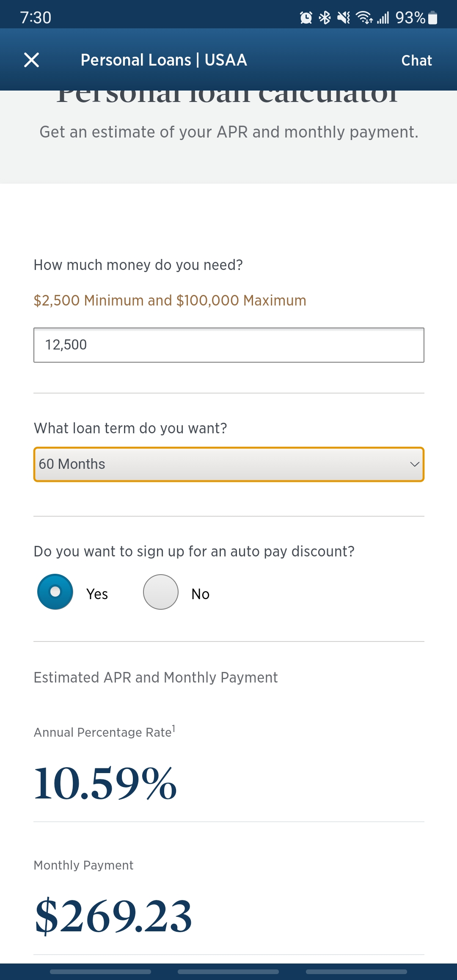The image size is (457, 980).
Task: Select Yes radio for auto pay discount
Action: click(55, 592)
